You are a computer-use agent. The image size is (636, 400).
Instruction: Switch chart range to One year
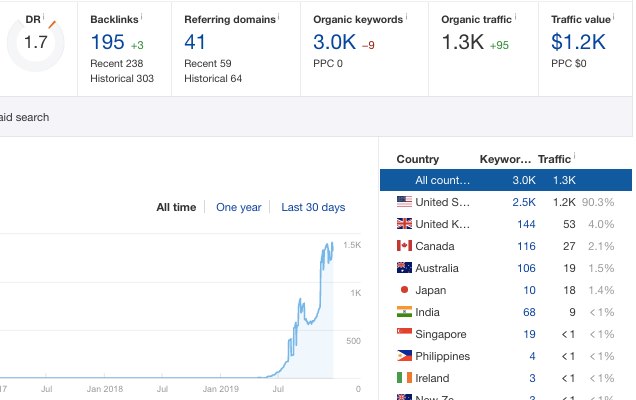pyautogui.click(x=238, y=207)
